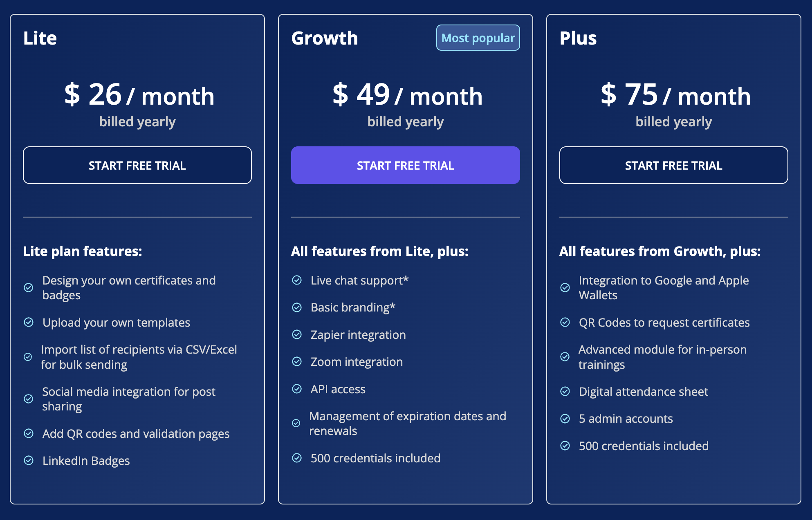Start free trial for Growth plan
Screen dimensions: 812x520
click(x=406, y=165)
